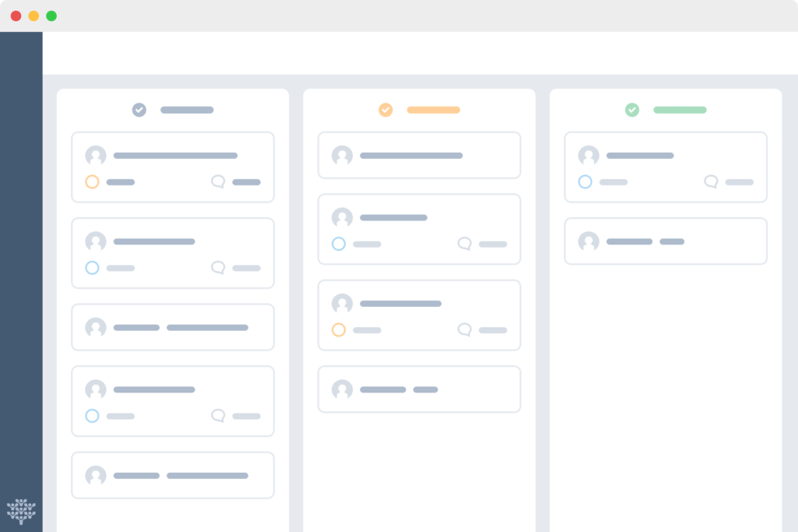Select the green column header title bar
Image resolution: width=798 pixels, height=532 pixels.
click(680, 110)
